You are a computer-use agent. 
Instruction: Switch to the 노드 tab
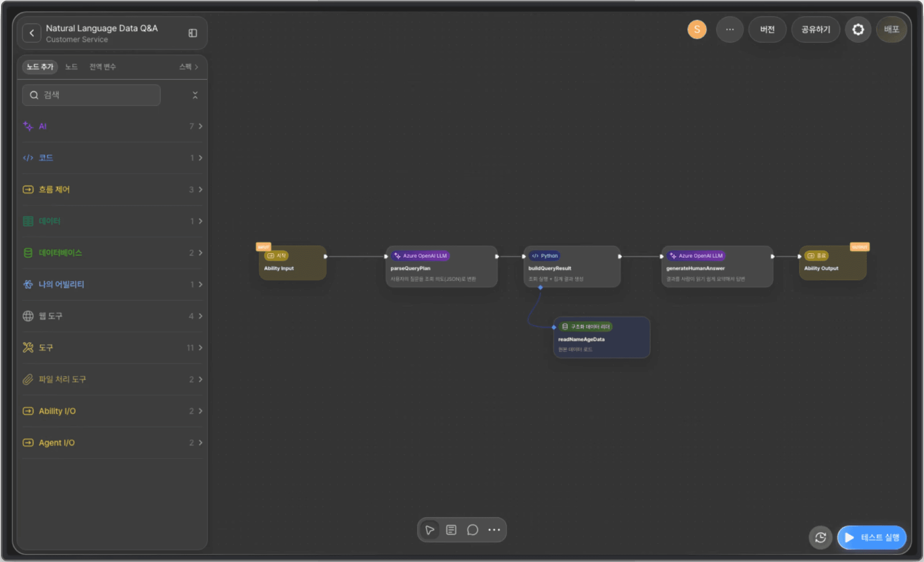click(71, 67)
